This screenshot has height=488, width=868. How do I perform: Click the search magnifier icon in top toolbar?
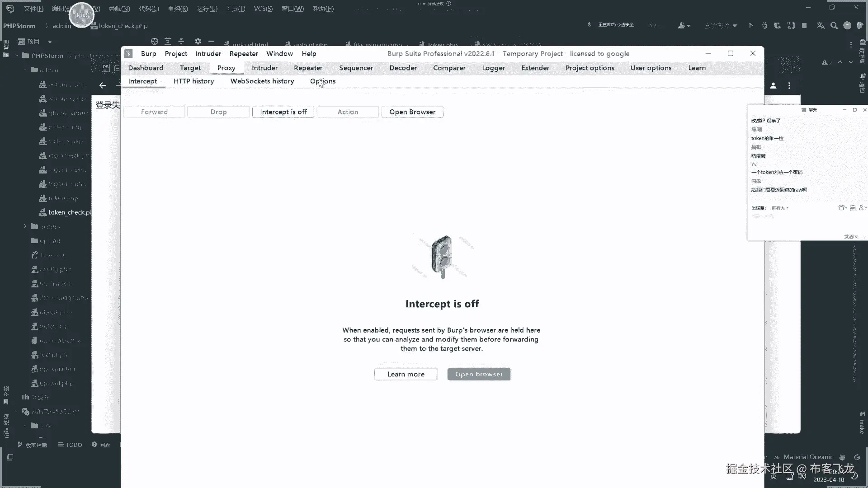(x=834, y=25)
